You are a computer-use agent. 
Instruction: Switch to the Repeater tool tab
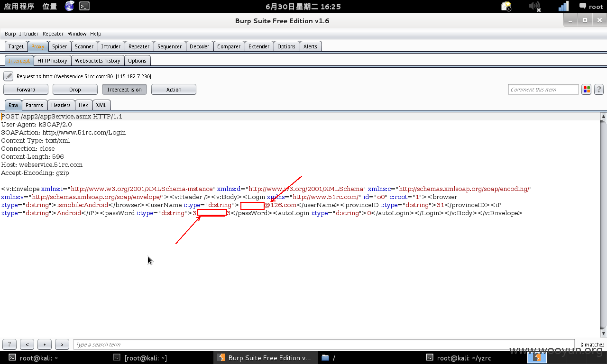tap(139, 46)
